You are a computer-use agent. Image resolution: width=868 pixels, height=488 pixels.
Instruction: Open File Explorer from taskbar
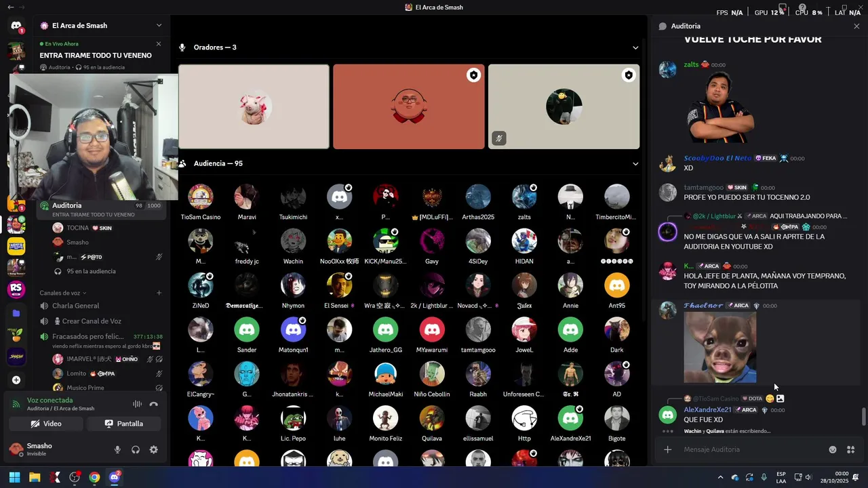[35, 477]
